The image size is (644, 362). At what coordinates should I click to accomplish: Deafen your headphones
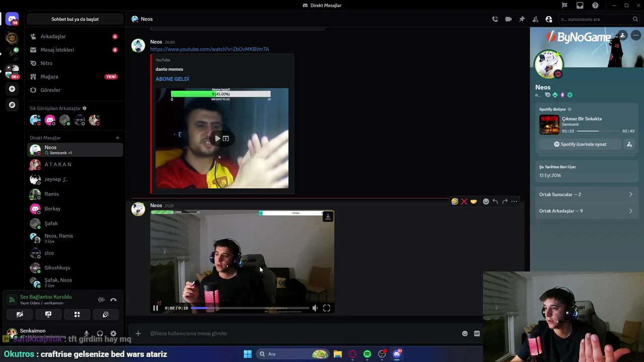100,333
